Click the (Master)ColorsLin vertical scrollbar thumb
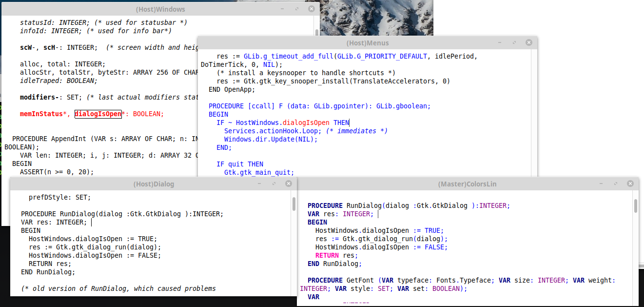 (x=636, y=206)
